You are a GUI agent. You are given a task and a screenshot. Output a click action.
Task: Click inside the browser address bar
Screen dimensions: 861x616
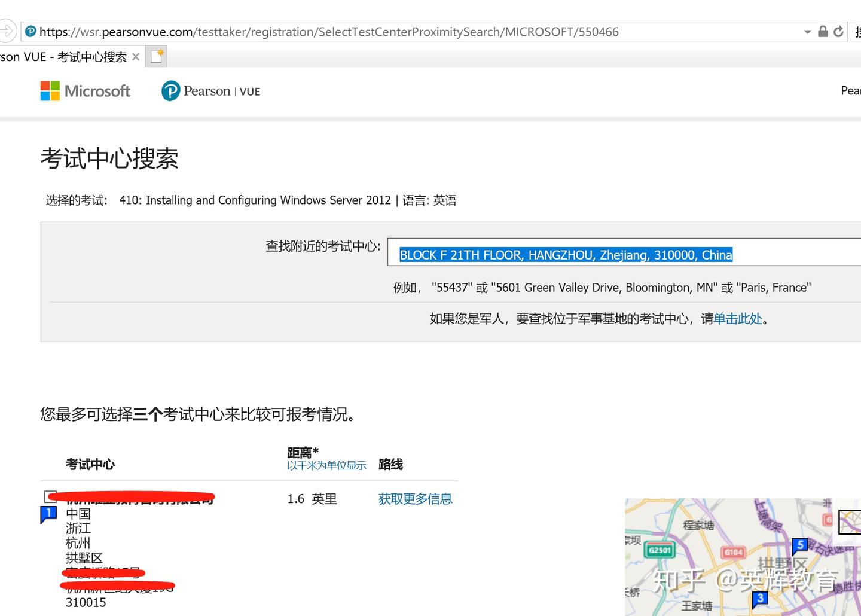419,31
